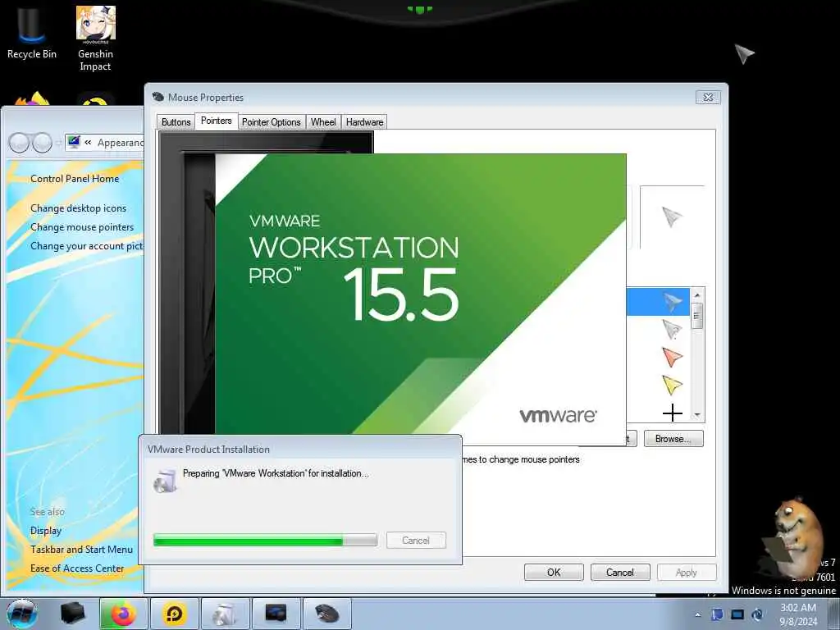Open Firefox from the taskbar
The width and height of the screenshot is (840, 630).
coord(123,614)
